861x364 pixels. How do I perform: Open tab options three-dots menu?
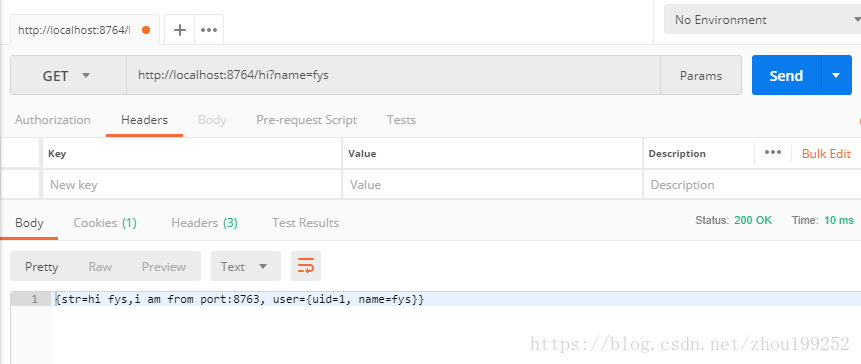pos(209,30)
